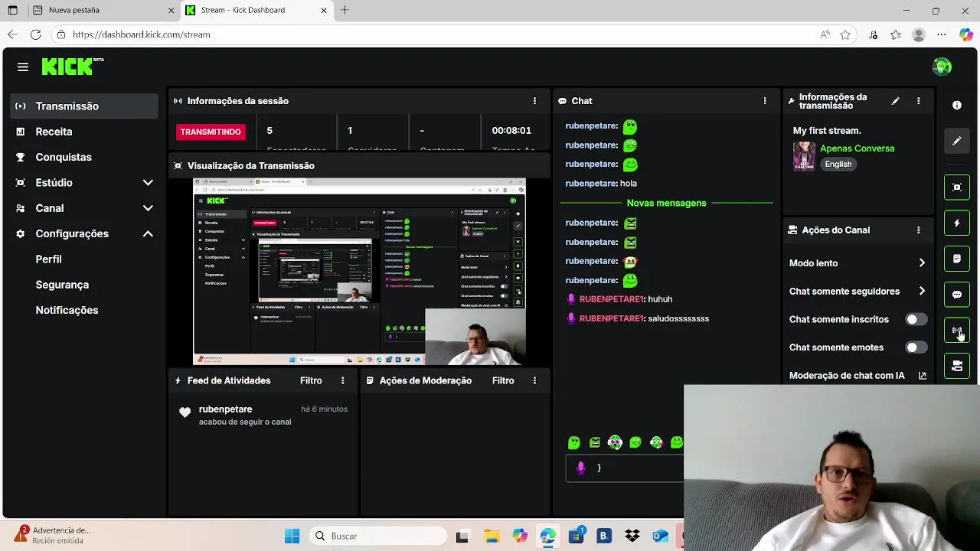This screenshot has width=980, height=551.
Task: Click rubenpetare name in activity feed
Action: point(225,409)
